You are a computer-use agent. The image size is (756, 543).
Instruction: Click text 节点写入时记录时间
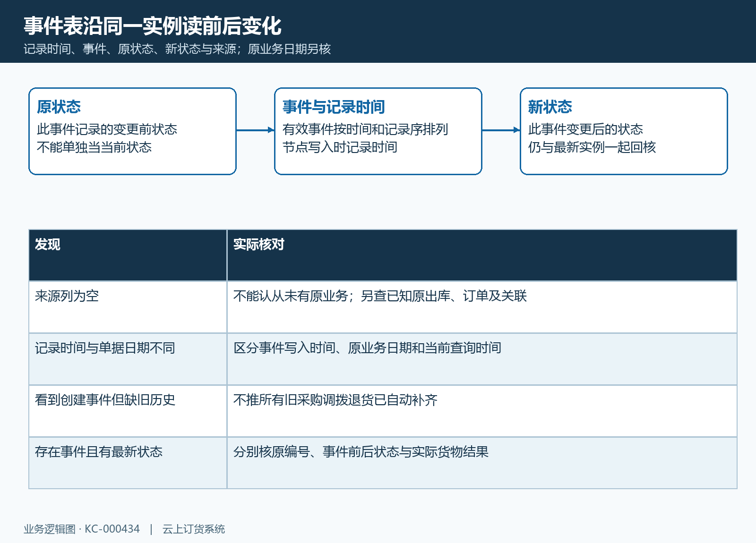pos(340,147)
